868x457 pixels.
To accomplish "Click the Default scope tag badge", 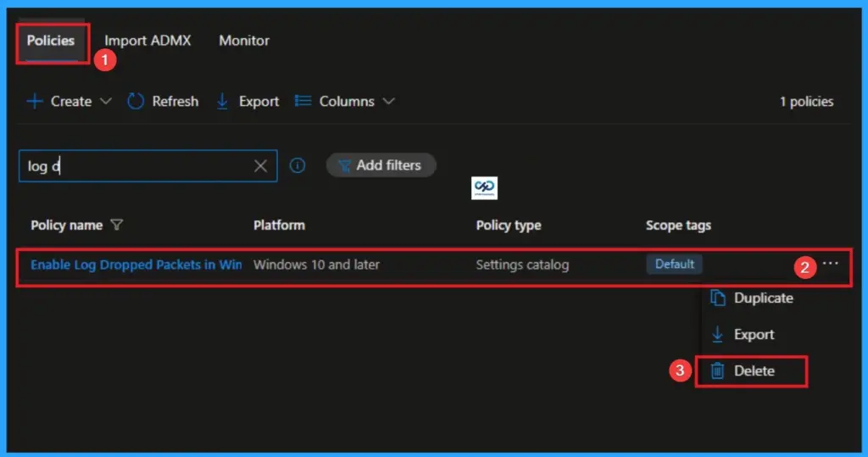I will tap(674, 265).
